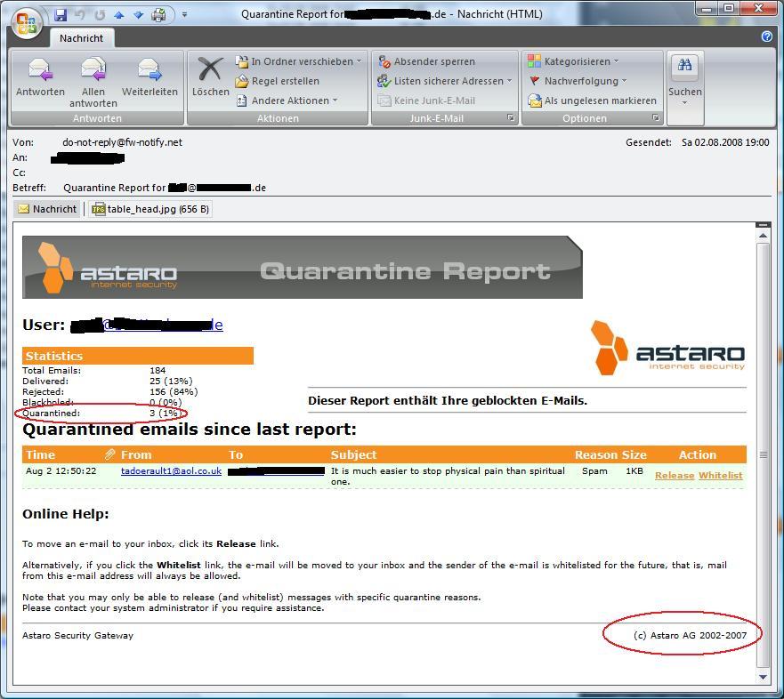Click the Quarantined statistics value 3 (1%)
The height and width of the screenshot is (699, 784).
pos(164,414)
